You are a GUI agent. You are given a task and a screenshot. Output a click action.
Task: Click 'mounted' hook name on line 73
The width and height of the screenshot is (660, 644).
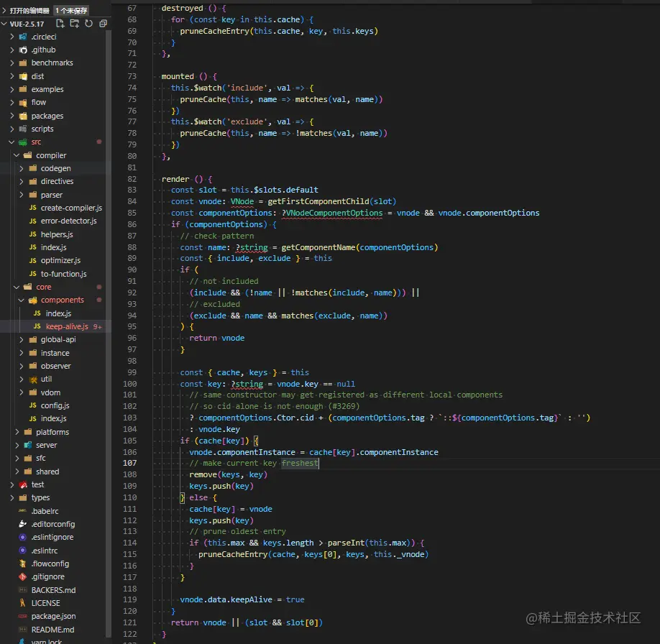pos(178,77)
